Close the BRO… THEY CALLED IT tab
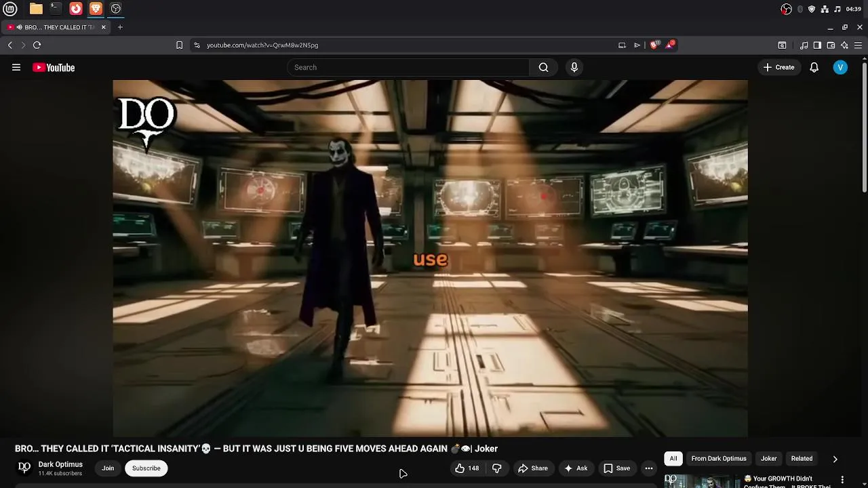Screen dimensions: 868x488 (103, 27)
